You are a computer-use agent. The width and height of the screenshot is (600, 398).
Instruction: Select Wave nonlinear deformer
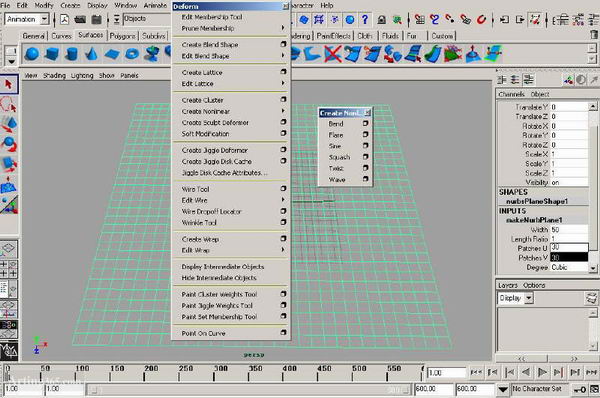tap(337, 179)
